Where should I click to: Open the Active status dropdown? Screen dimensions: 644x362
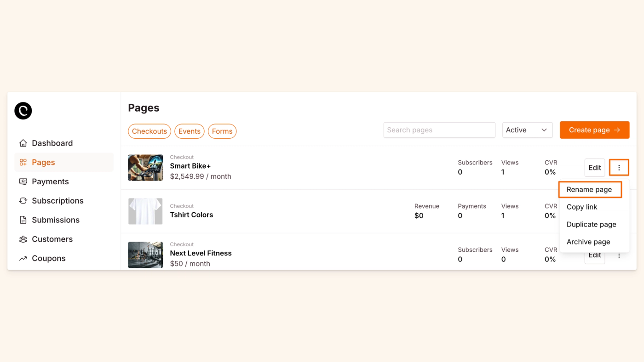point(527,130)
